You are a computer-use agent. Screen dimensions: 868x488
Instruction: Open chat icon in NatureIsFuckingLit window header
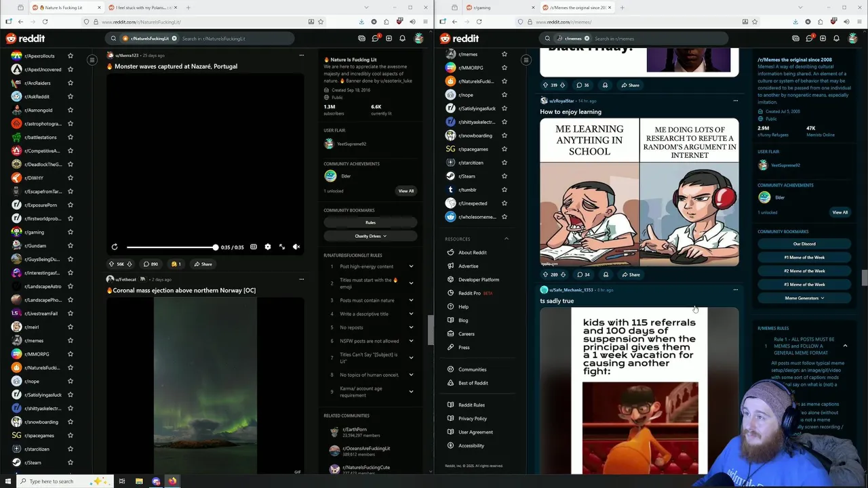[x=375, y=38]
